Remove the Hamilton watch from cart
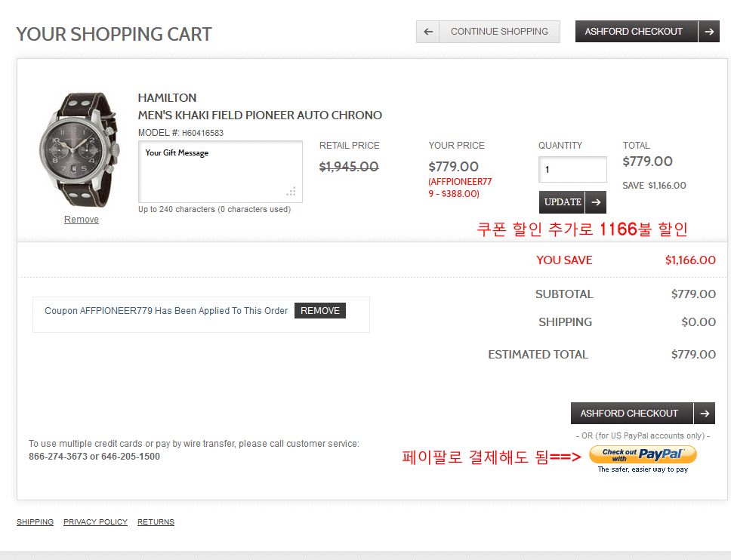 (x=82, y=220)
